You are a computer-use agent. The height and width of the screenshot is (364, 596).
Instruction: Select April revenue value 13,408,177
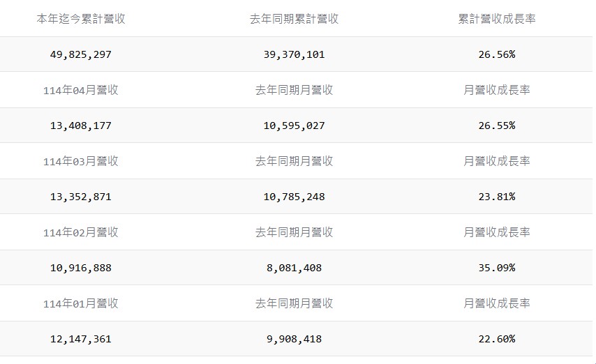[81, 126]
